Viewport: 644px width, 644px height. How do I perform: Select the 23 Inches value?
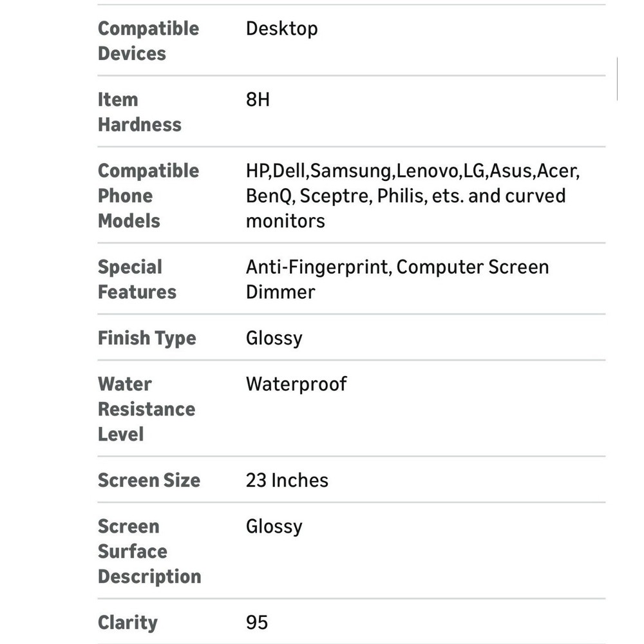pyautogui.click(x=287, y=480)
